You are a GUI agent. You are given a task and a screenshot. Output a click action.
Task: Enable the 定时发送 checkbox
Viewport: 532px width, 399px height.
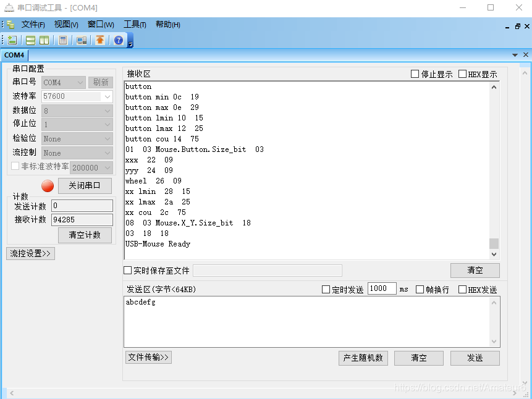pos(326,290)
